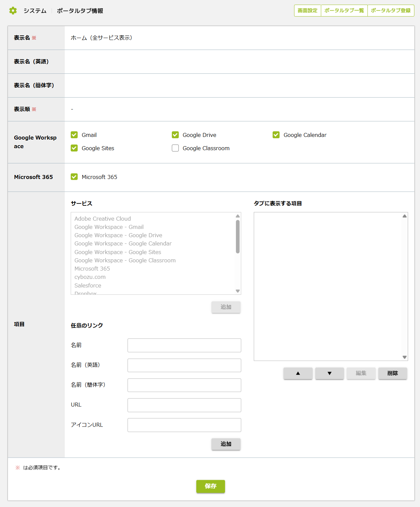420x507 pixels.
Task: Click the タブに表示する項目 list box
Action: tap(331, 286)
